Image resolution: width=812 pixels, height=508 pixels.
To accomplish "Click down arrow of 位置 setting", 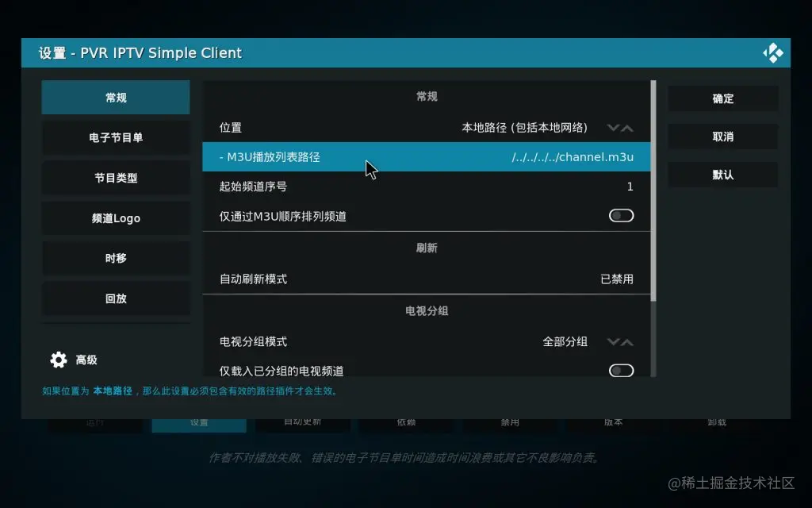I will pos(613,128).
